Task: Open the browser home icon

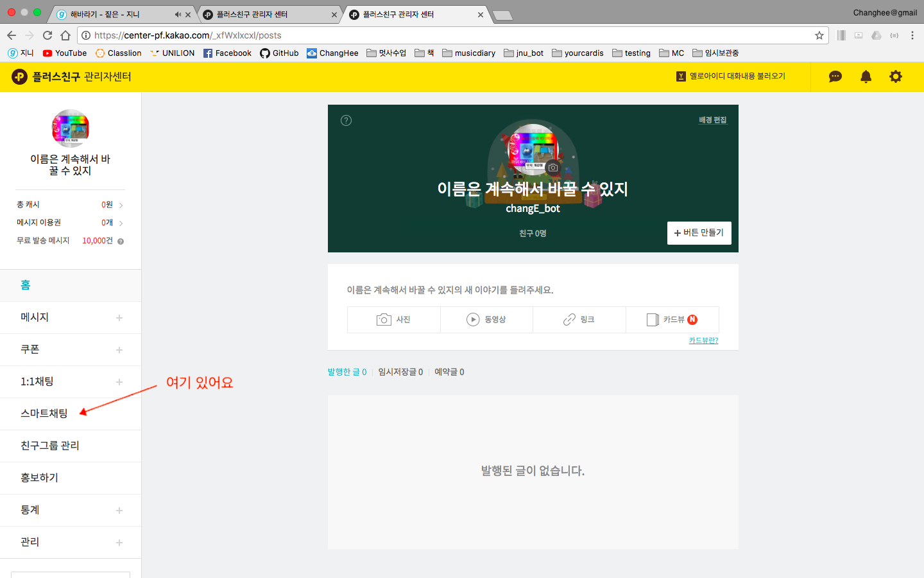Action: click(65, 35)
